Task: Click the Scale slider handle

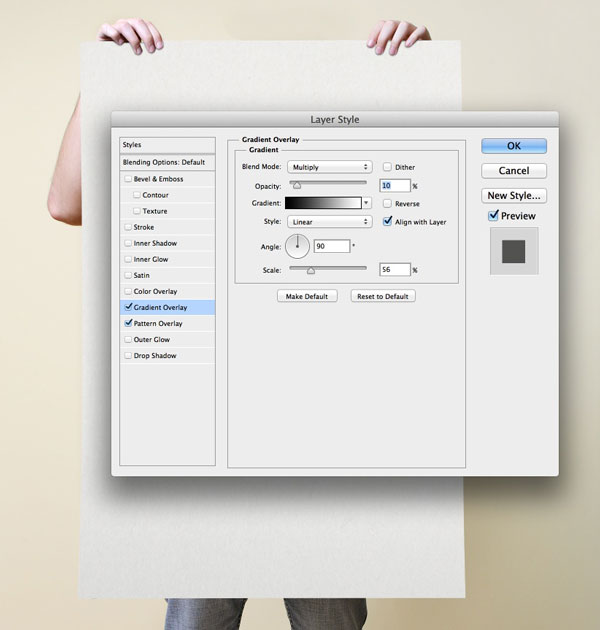Action: pyautogui.click(x=311, y=270)
